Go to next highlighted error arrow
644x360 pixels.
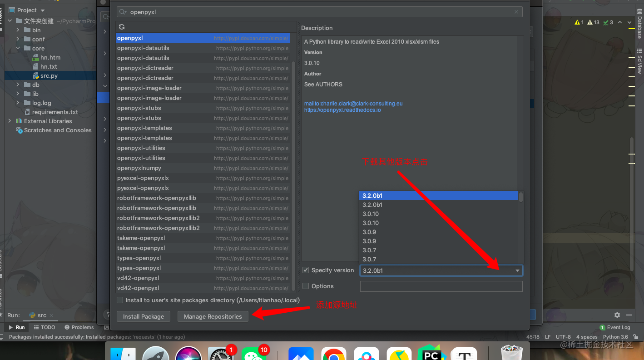pyautogui.click(x=629, y=22)
